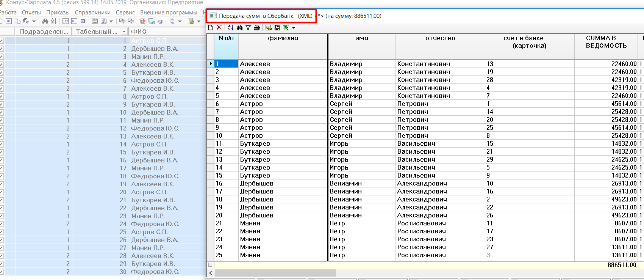The height and width of the screenshot is (280, 644).
Task: Click the счет в банке column header
Action: coord(530,46)
